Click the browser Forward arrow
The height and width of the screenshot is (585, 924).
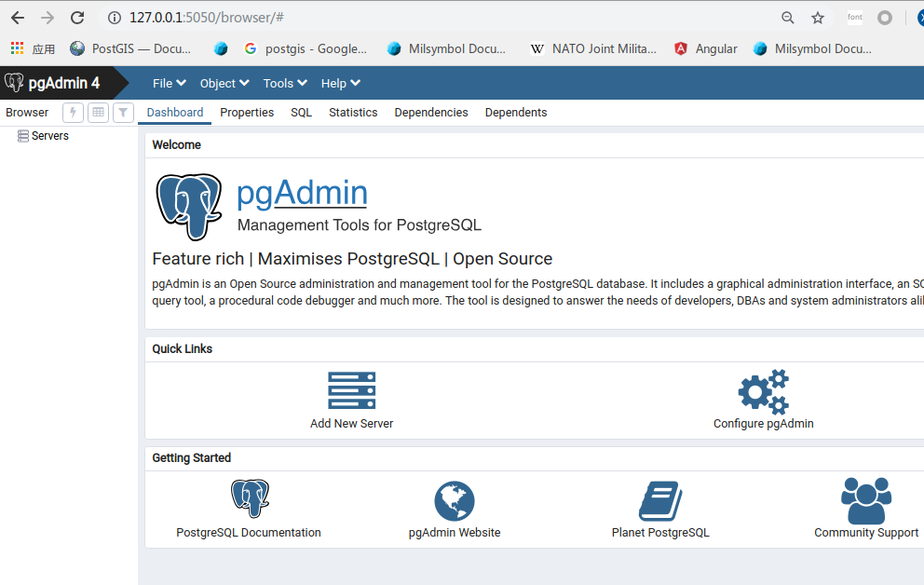click(x=48, y=18)
